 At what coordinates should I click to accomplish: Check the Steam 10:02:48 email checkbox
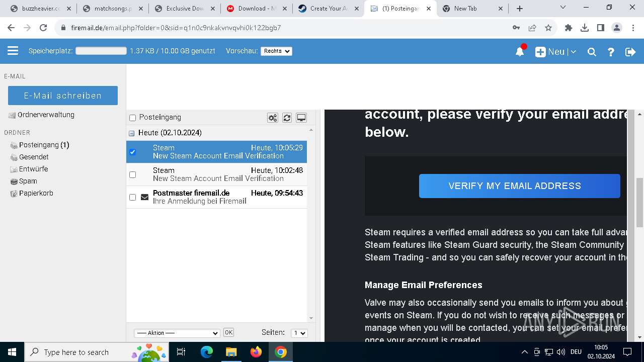pos(133,174)
